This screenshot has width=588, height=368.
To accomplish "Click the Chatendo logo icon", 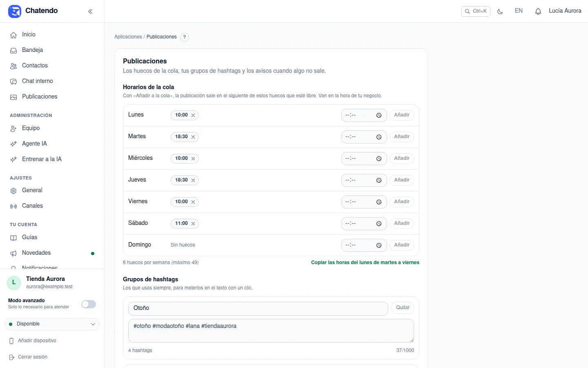I will (15, 11).
